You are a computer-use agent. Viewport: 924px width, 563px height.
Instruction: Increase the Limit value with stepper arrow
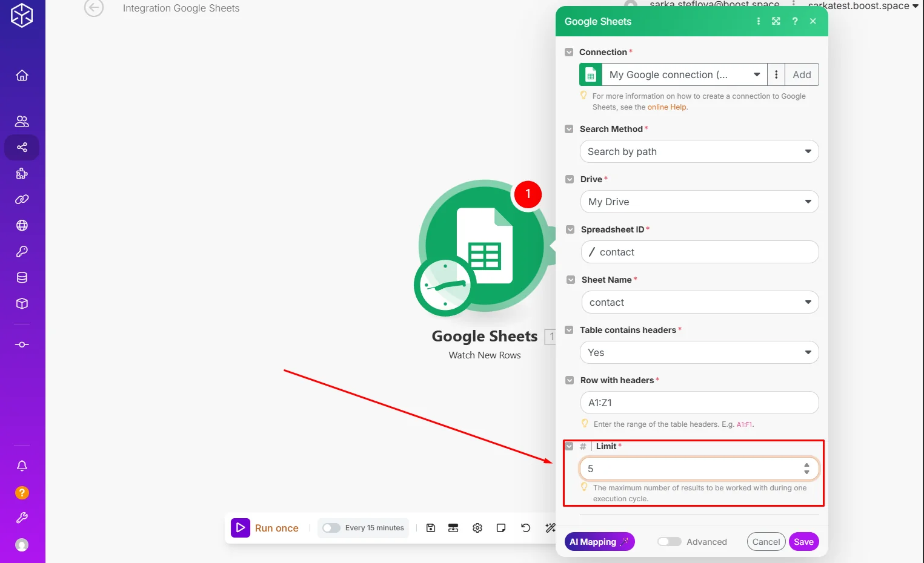click(806, 465)
